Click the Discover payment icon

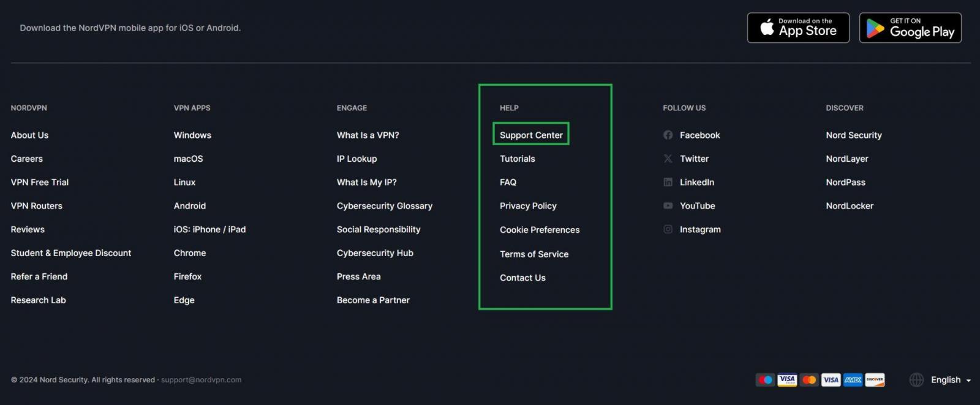[875, 380]
